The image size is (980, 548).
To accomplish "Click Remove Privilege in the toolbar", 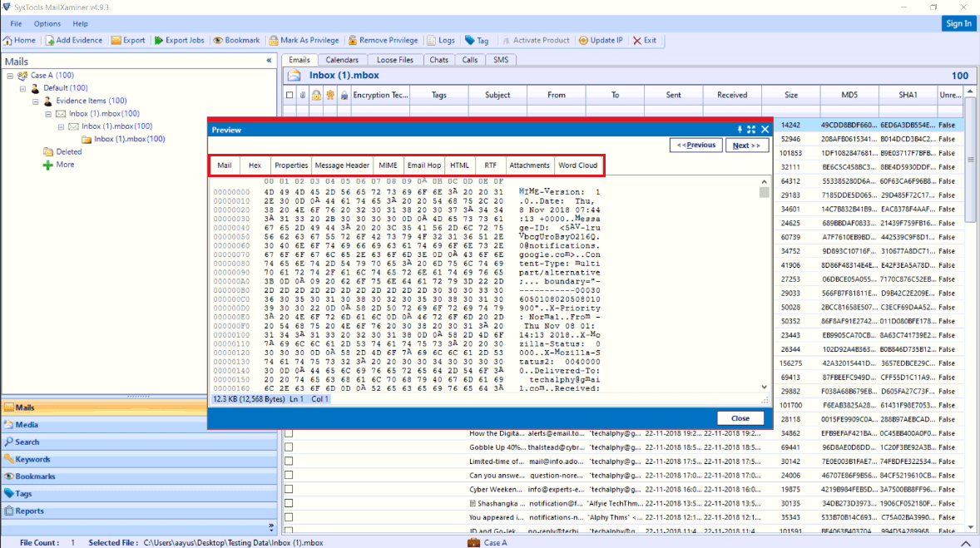I will 384,41.
